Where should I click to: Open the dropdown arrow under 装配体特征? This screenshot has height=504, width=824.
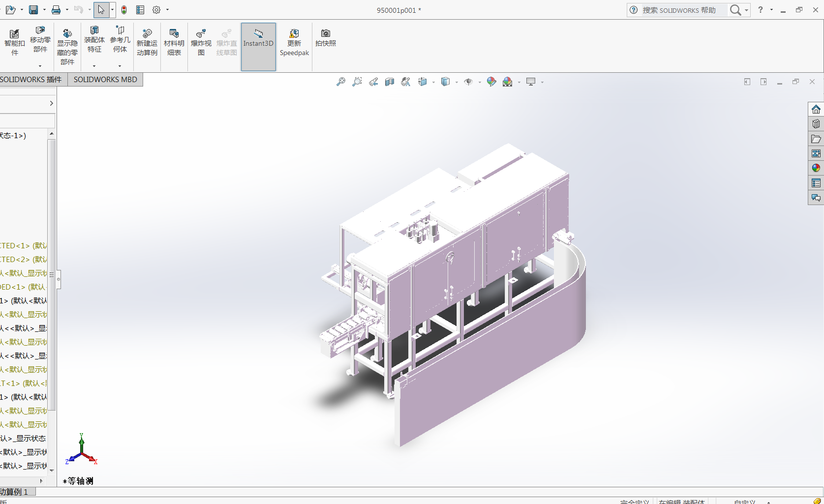(x=94, y=66)
